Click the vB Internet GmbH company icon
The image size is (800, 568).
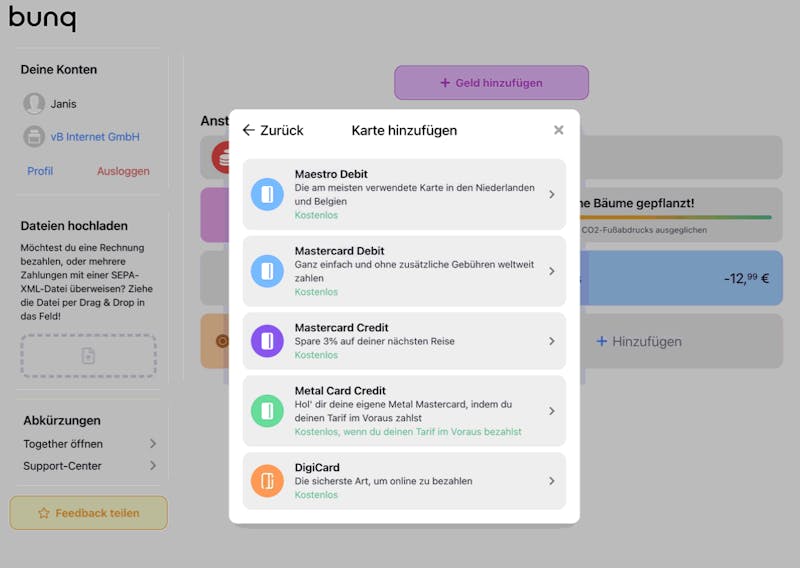34,137
